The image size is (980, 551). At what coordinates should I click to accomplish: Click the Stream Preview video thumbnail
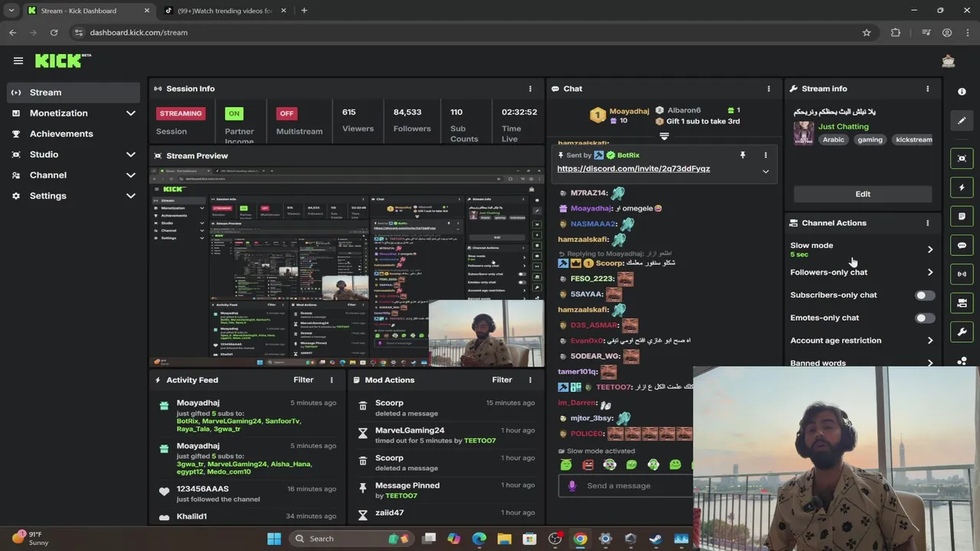point(347,267)
